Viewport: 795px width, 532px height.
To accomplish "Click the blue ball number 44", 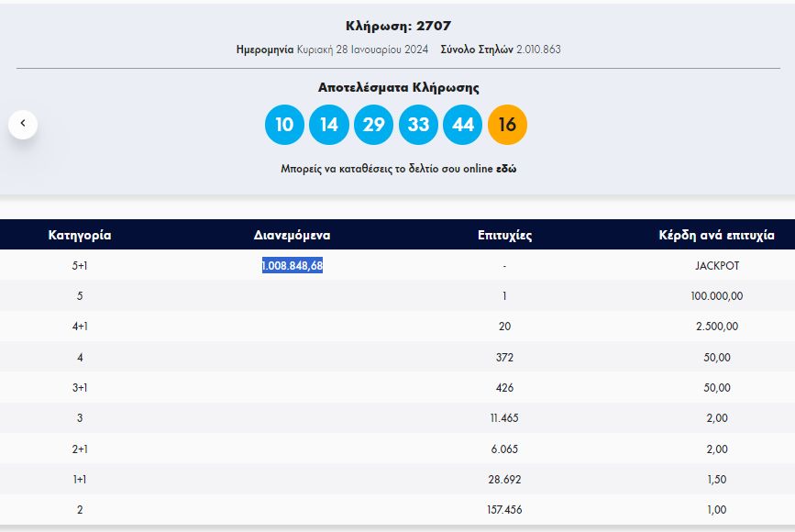I will (462, 125).
